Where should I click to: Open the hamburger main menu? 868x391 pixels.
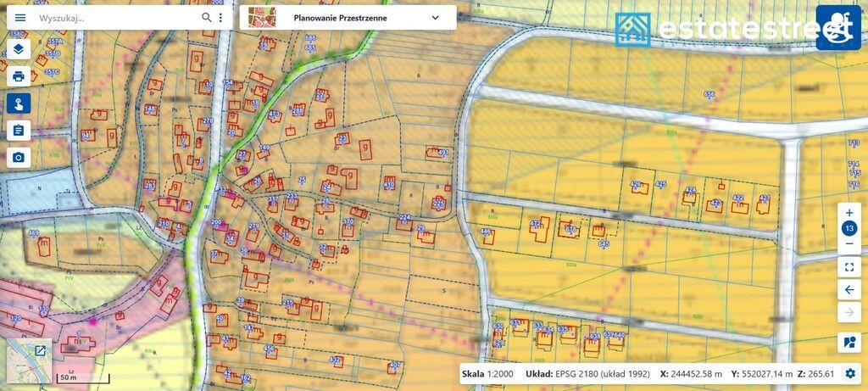pyautogui.click(x=20, y=18)
